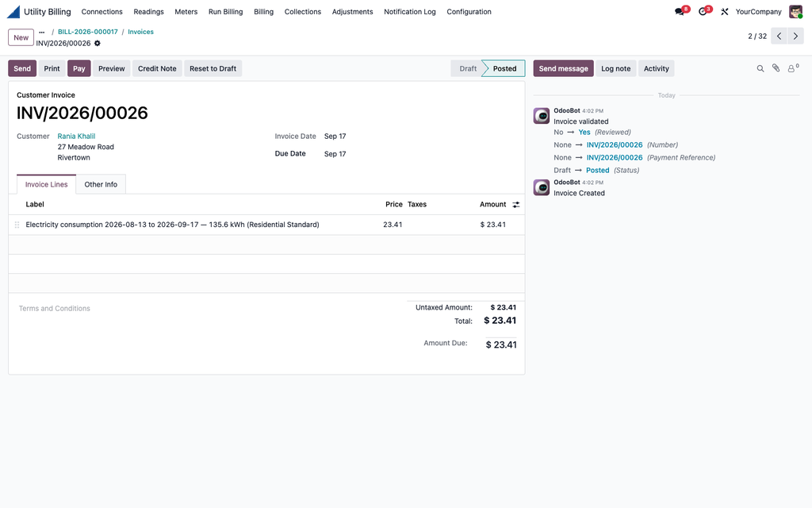Image resolution: width=812 pixels, height=508 pixels.
Task: Open the Collections menu
Action: [x=302, y=11]
